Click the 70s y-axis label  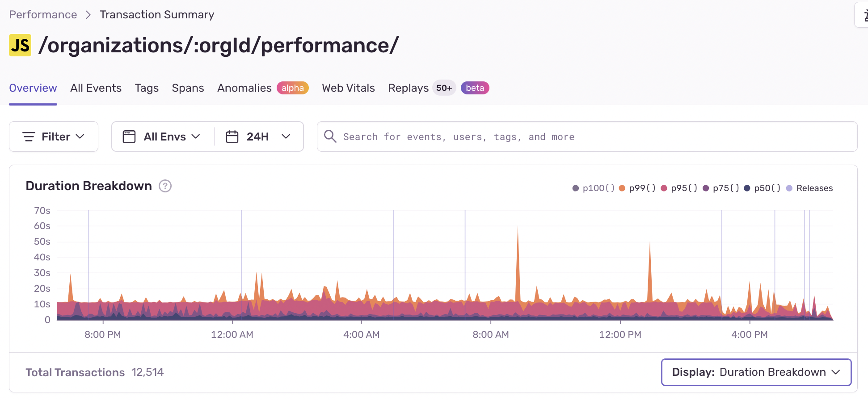tap(42, 210)
